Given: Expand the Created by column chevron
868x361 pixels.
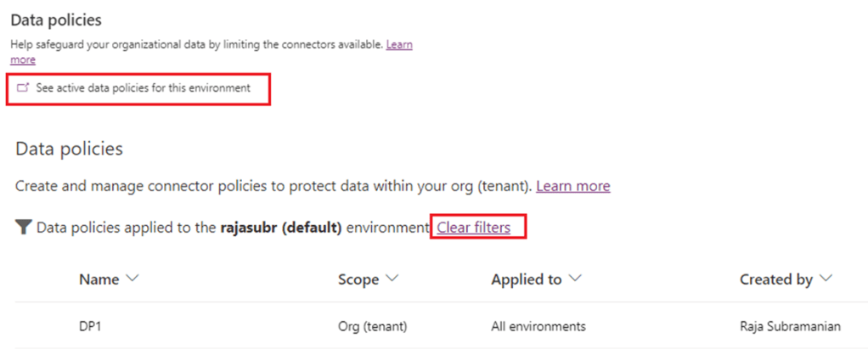Looking at the screenshot, I should click(x=827, y=279).
